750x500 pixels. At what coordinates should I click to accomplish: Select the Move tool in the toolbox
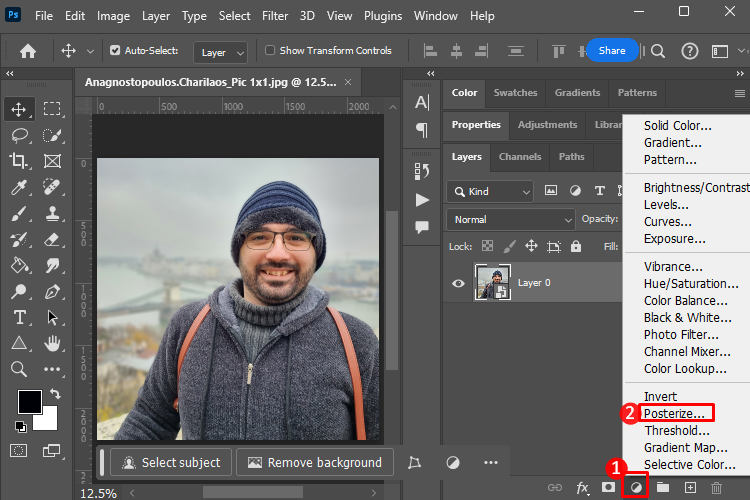[x=19, y=109]
